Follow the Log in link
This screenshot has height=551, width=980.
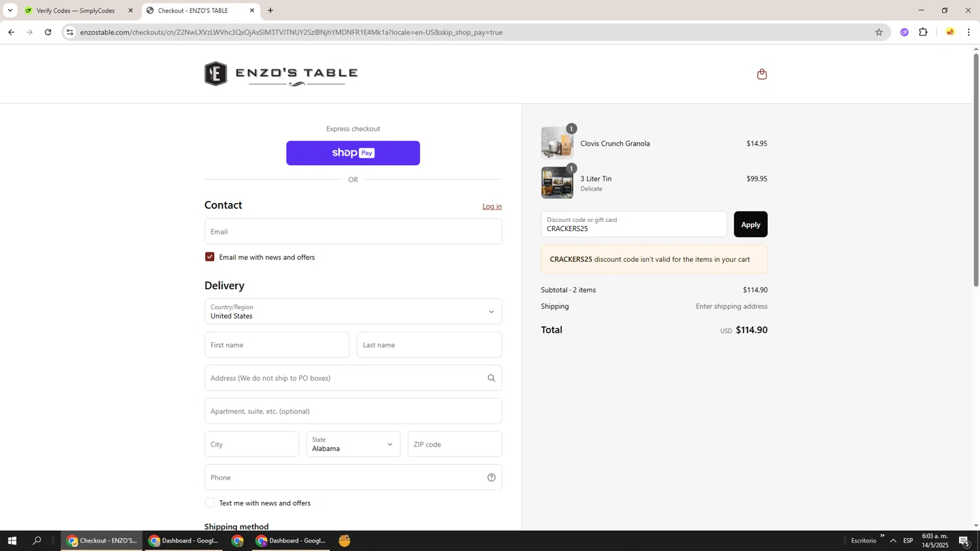[x=492, y=206]
